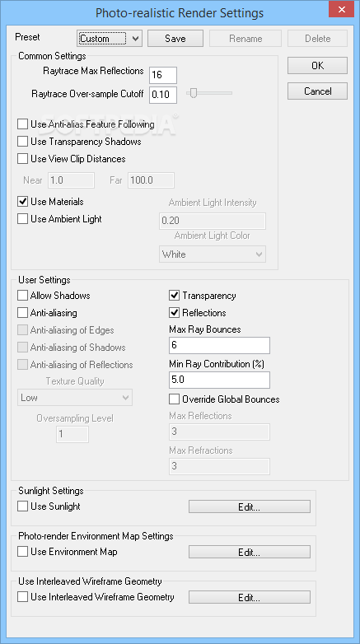Close the Render Settings dialog
The width and height of the screenshot is (360, 644).
pos(341,9)
